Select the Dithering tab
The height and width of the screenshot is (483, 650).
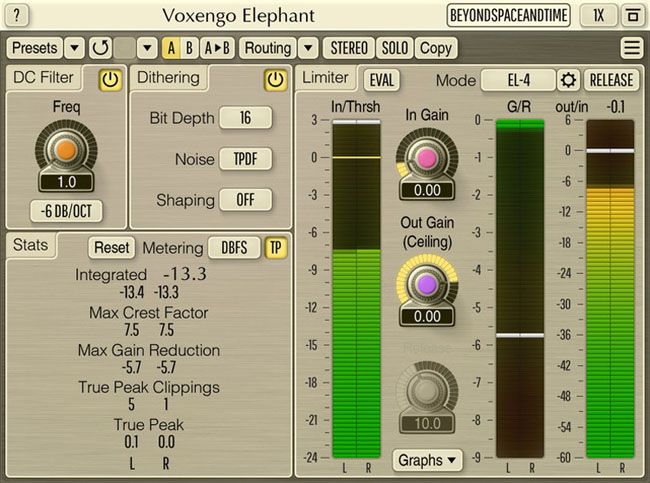[x=168, y=78]
